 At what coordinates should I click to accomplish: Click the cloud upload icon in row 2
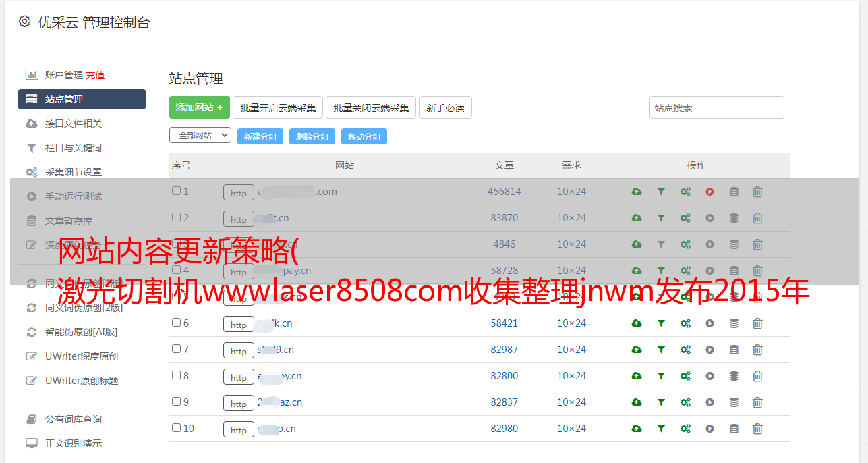[x=637, y=218]
